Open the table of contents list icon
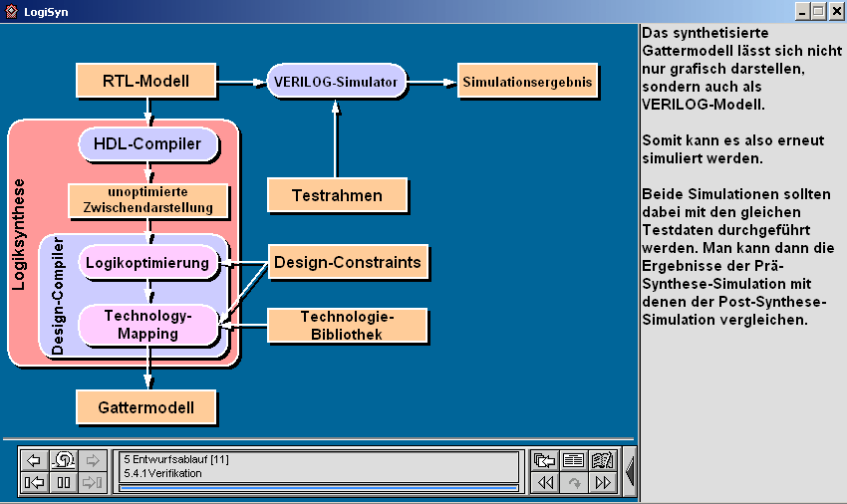Image resolution: width=847 pixels, height=504 pixels. [x=573, y=460]
